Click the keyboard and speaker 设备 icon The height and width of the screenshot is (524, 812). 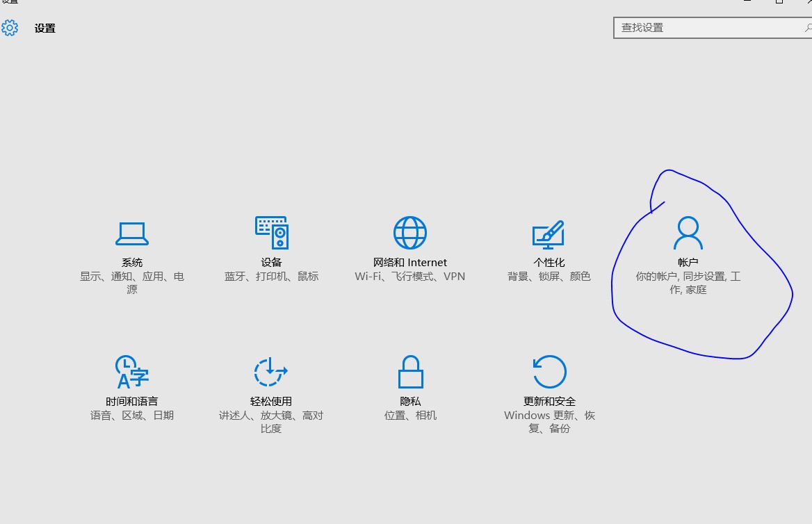271,233
